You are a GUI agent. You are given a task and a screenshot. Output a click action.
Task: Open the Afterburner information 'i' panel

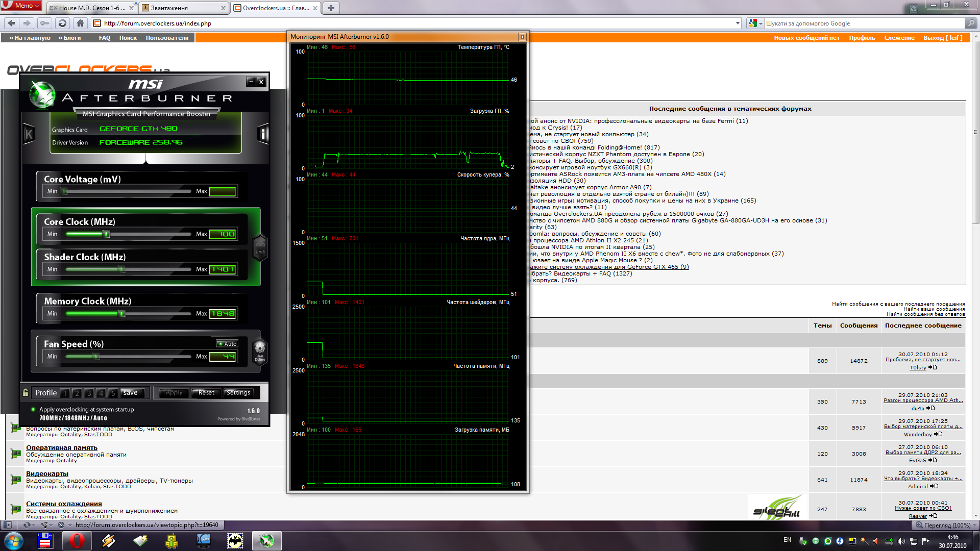(263, 134)
